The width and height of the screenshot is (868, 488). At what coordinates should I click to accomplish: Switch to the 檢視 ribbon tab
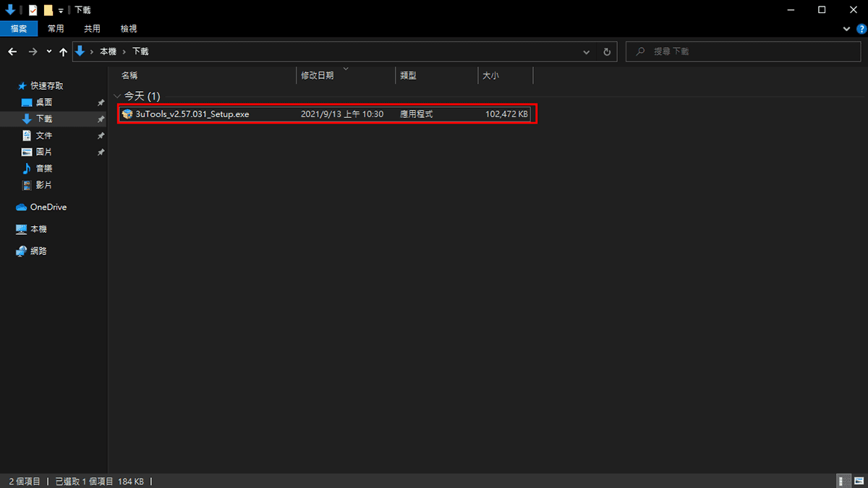129,29
